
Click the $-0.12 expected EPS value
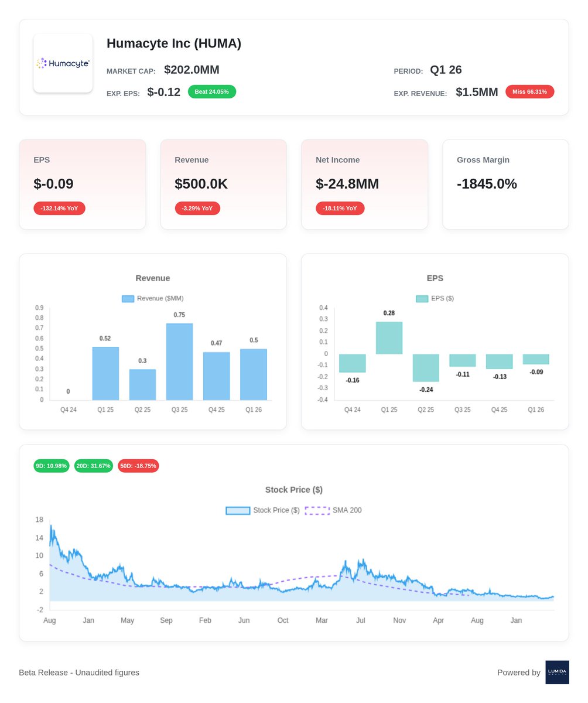coord(164,92)
